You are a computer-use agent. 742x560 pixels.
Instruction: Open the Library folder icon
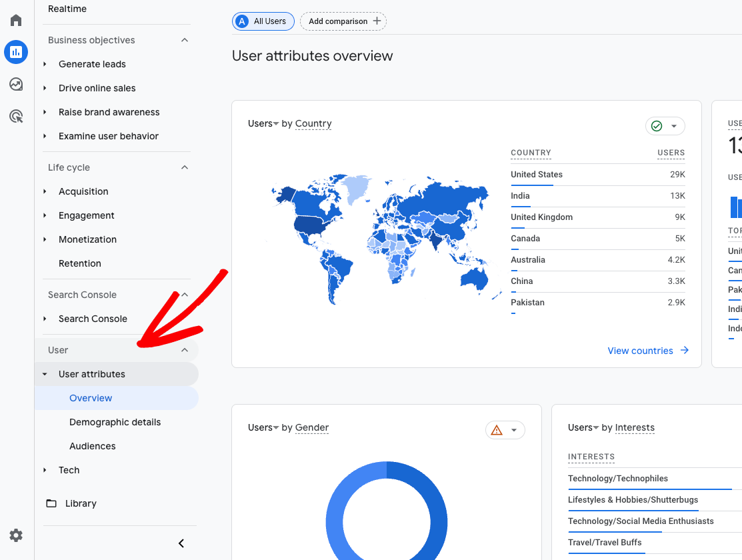[52, 503]
